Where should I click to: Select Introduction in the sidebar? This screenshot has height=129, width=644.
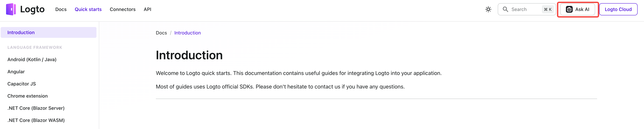49,32
